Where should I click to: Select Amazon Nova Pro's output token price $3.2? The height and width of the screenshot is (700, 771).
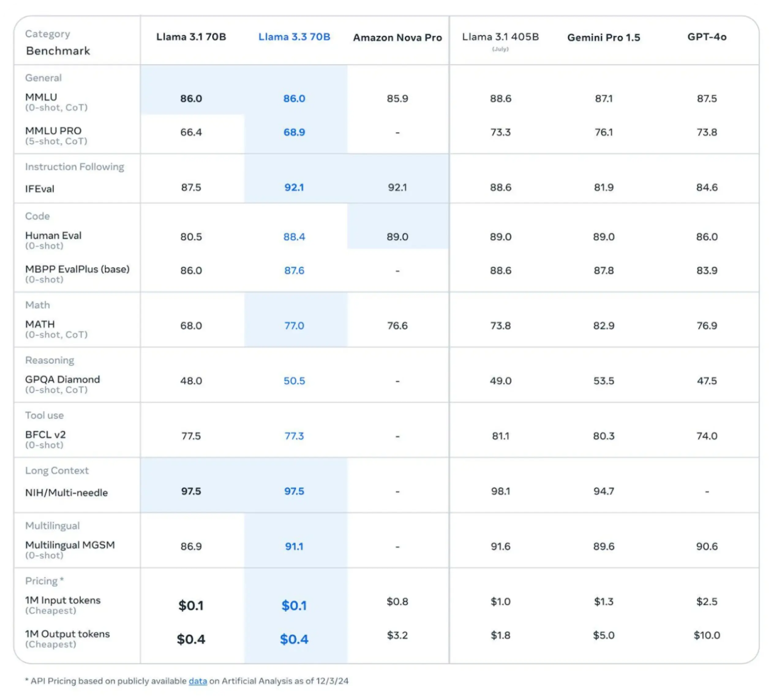tap(397, 635)
